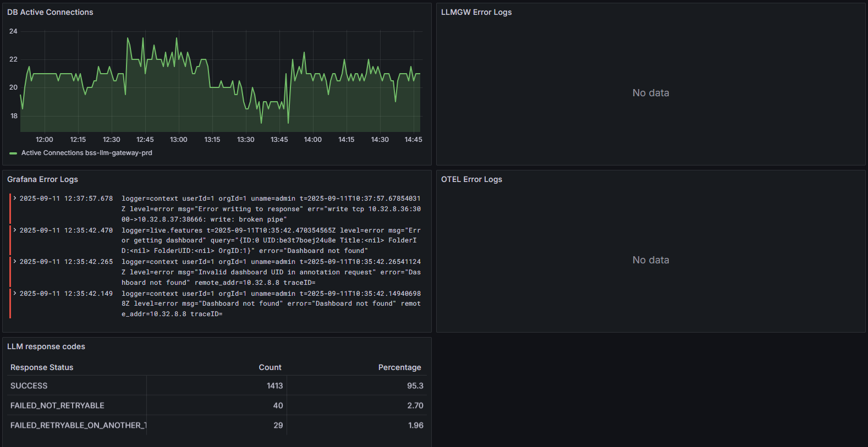
Task: Open LLMGW Error Logs panel title menu
Action: (x=476, y=12)
